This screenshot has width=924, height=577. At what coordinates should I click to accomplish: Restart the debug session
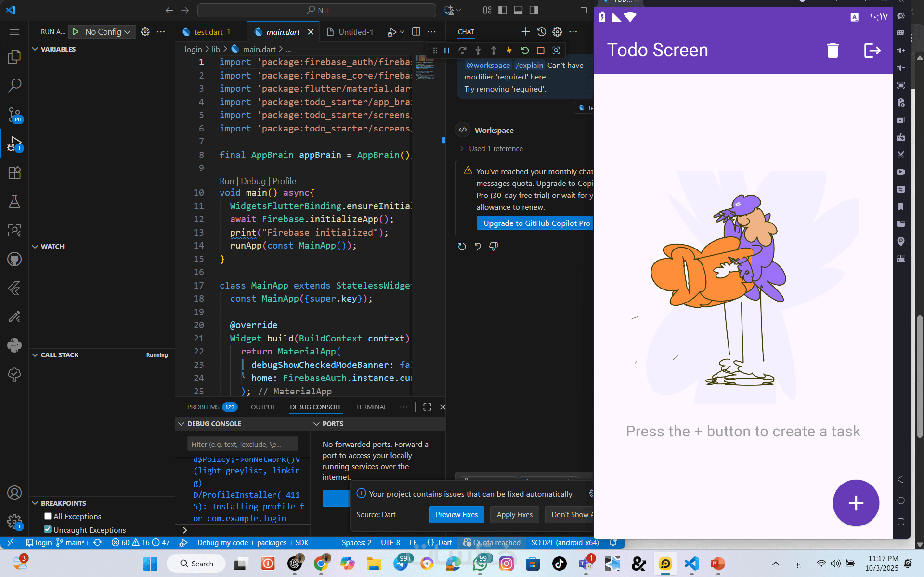coord(525,50)
